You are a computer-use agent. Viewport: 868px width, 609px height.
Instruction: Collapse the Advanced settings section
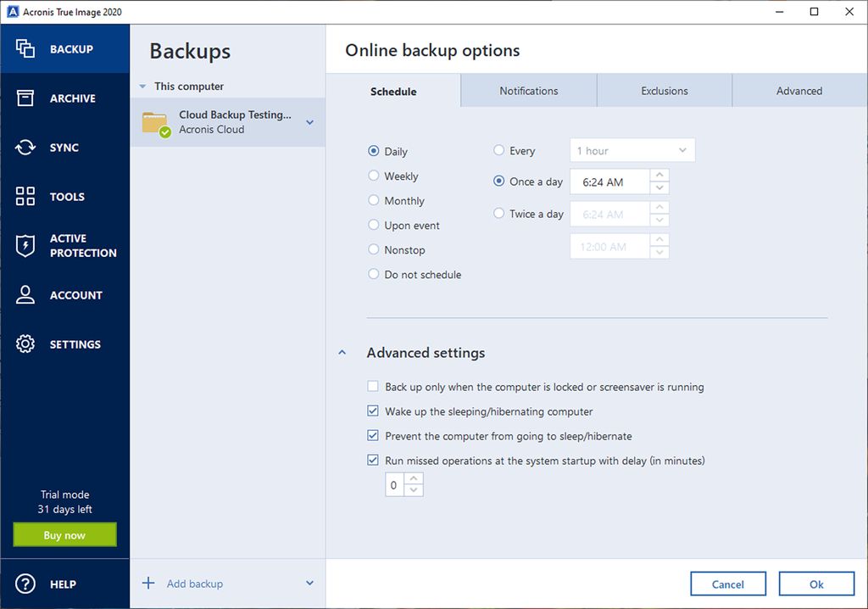point(342,352)
